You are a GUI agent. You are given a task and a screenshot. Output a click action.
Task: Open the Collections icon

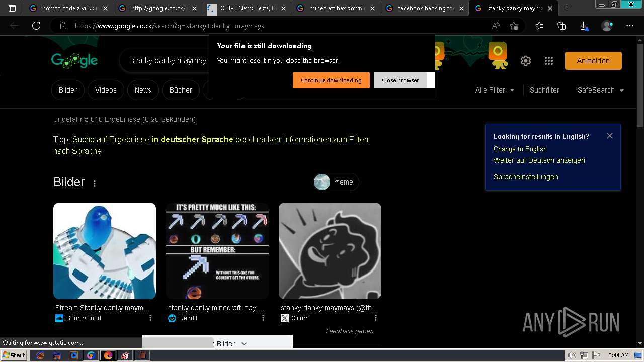pyautogui.click(x=561, y=26)
